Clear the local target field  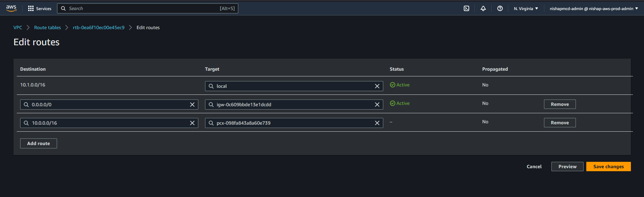click(x=377, y=86)
